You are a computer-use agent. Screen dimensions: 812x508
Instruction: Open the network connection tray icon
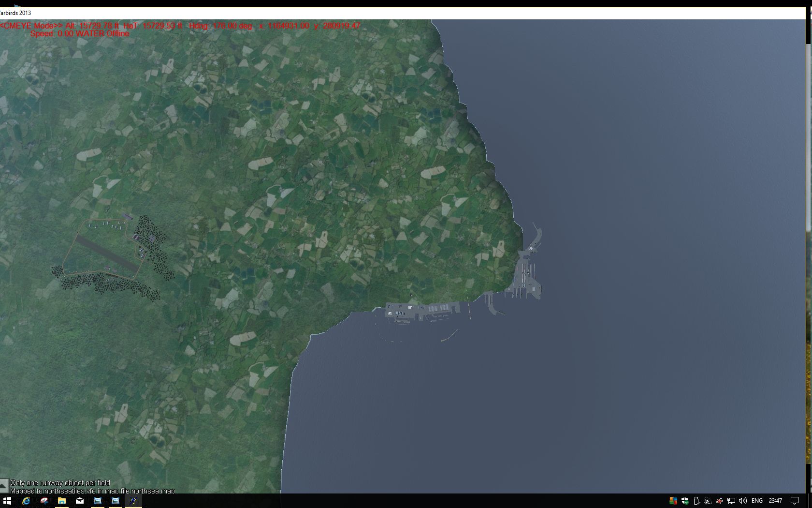tap(731, 501)
